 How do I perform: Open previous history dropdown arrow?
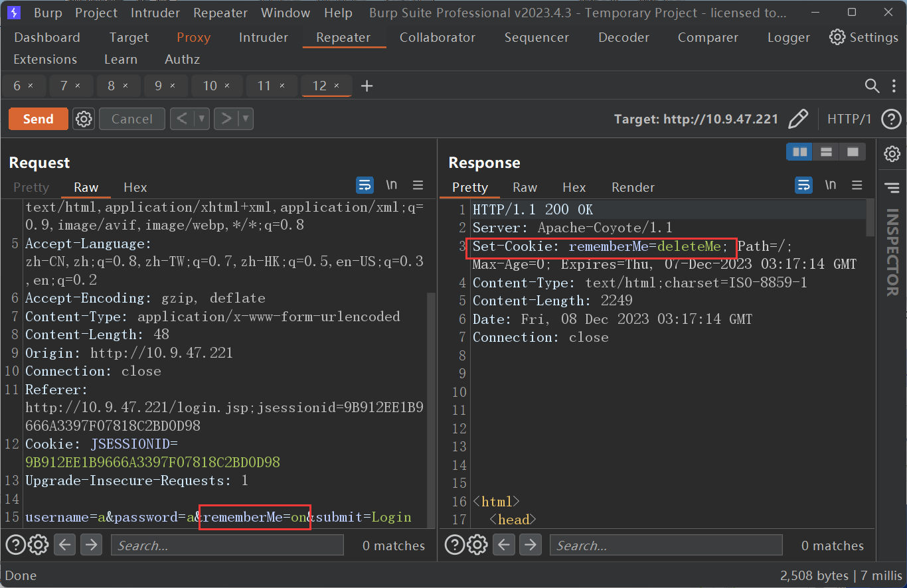202,119
